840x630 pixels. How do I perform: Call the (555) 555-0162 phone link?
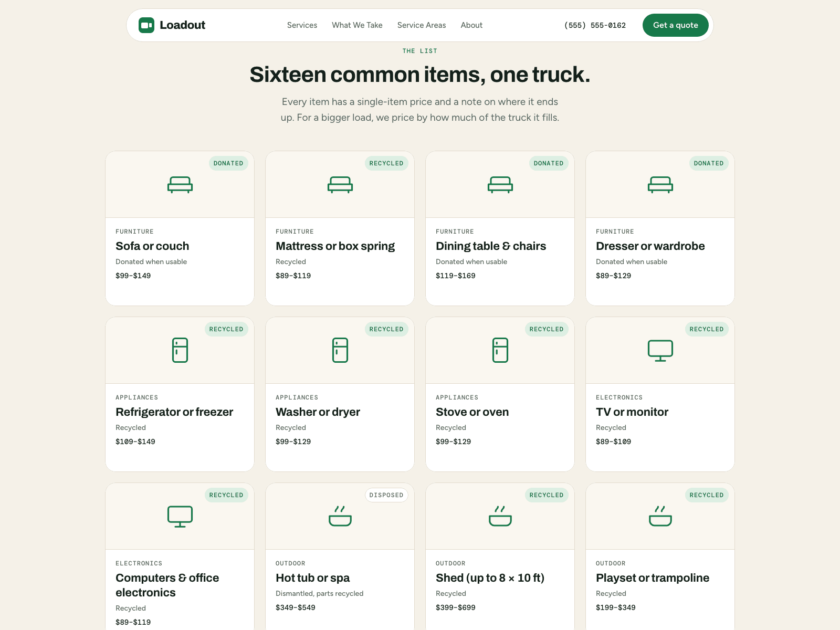pos(595,25)
